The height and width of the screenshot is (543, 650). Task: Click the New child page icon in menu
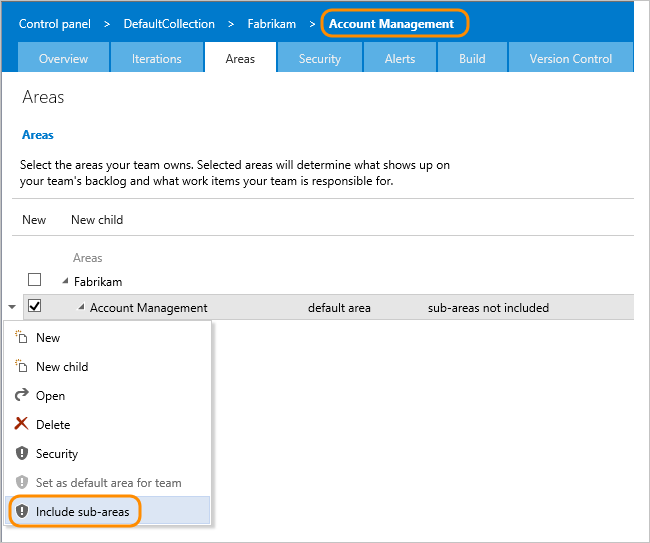pyautogui.click(x=21, y=366)
